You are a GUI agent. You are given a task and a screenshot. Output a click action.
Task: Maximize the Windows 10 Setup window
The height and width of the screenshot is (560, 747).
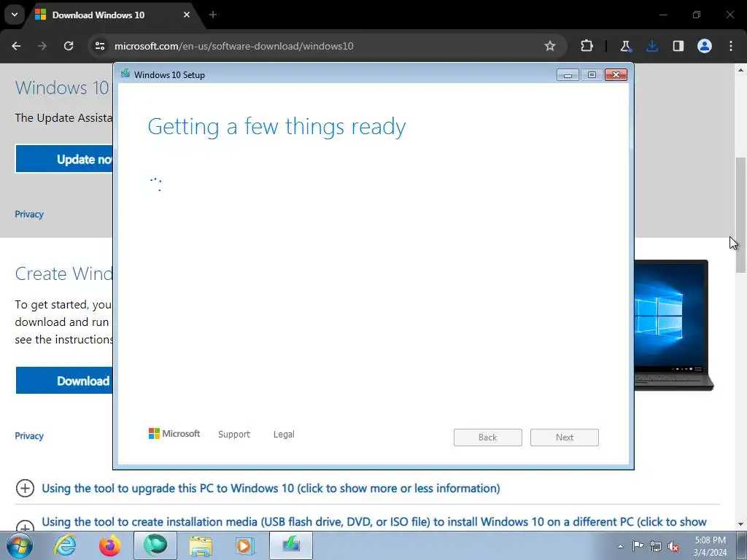(x=592, y=75)
